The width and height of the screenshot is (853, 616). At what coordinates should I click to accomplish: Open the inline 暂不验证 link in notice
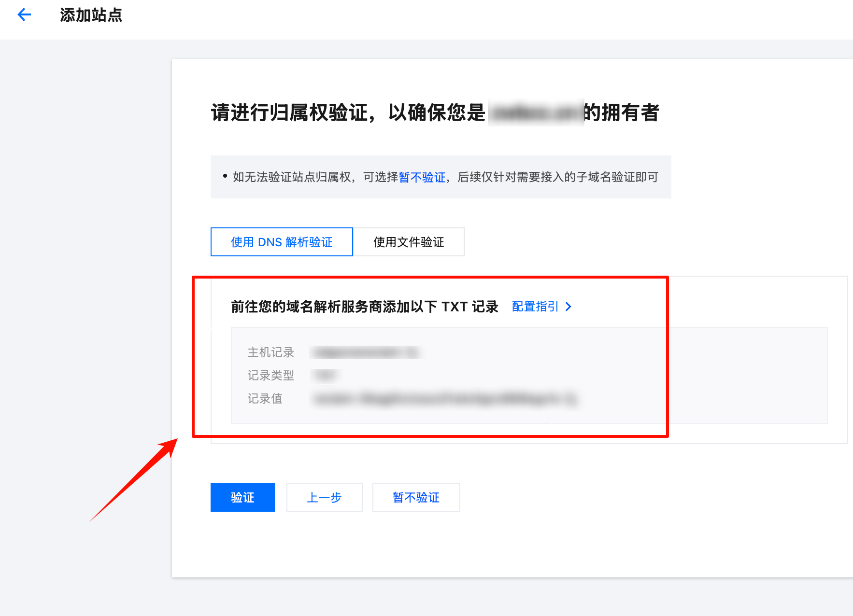(422, 178)
